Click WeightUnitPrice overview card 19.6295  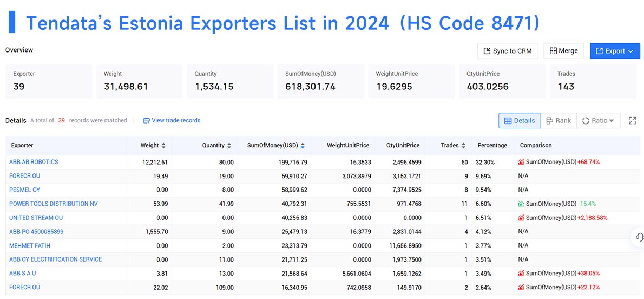click(411, 81)
